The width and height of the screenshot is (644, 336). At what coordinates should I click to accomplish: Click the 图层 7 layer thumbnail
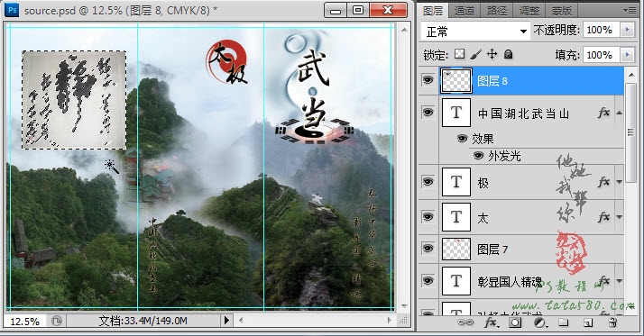pyautogui.click(x=456, y=249)
